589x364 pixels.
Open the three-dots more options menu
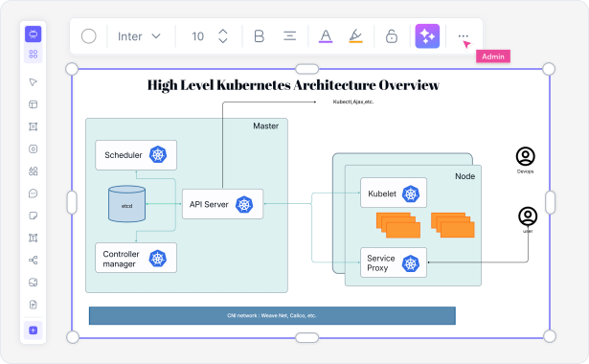464,36
